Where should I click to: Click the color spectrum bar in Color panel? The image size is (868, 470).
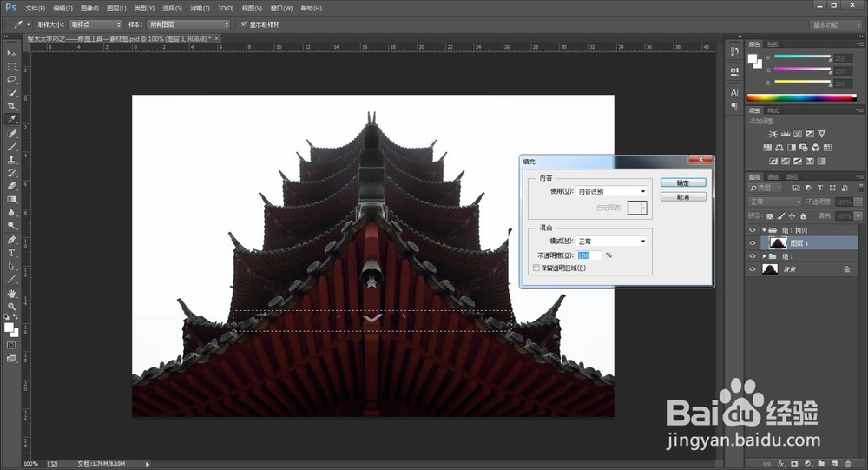pyautogui.click(x=800, y=96)
